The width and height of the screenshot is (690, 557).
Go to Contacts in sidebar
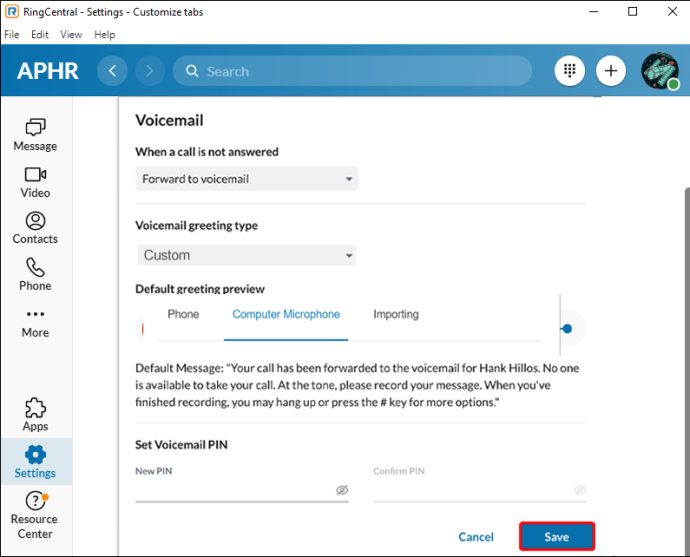click(35, 228)
